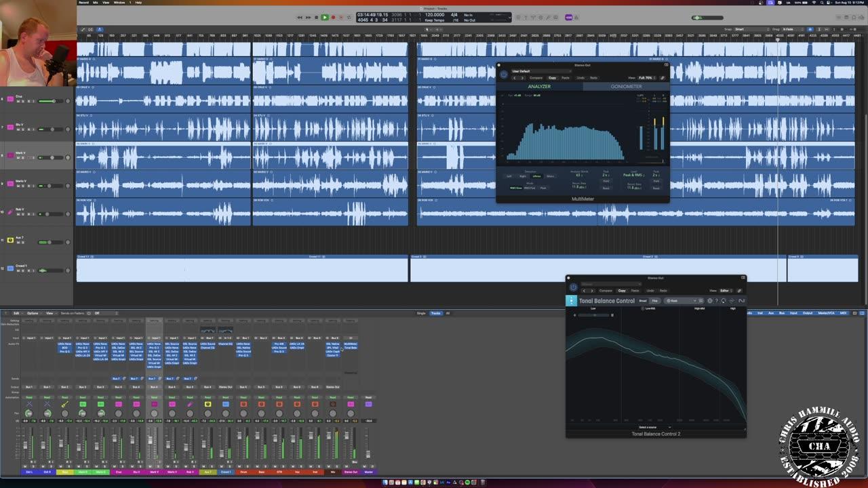Click the transport rewind button
Viewport: 868px width, 488px height.
point(300,18)
